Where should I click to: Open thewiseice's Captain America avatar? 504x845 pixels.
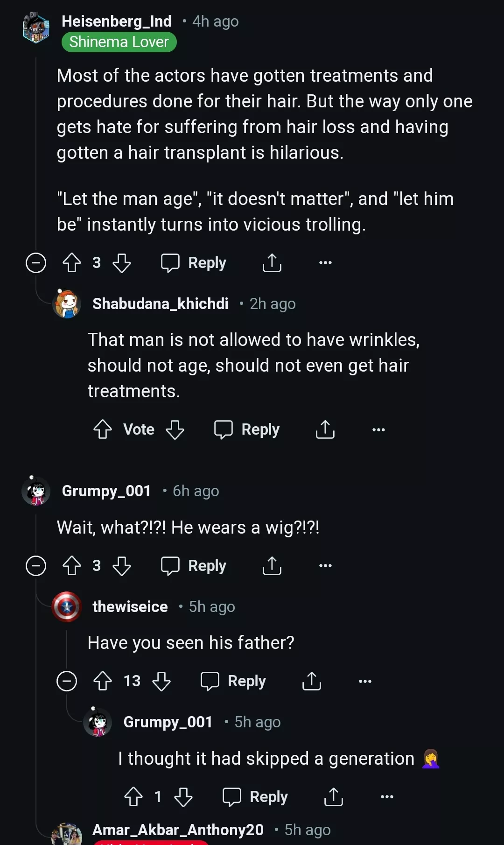click(x=65, y=607)
